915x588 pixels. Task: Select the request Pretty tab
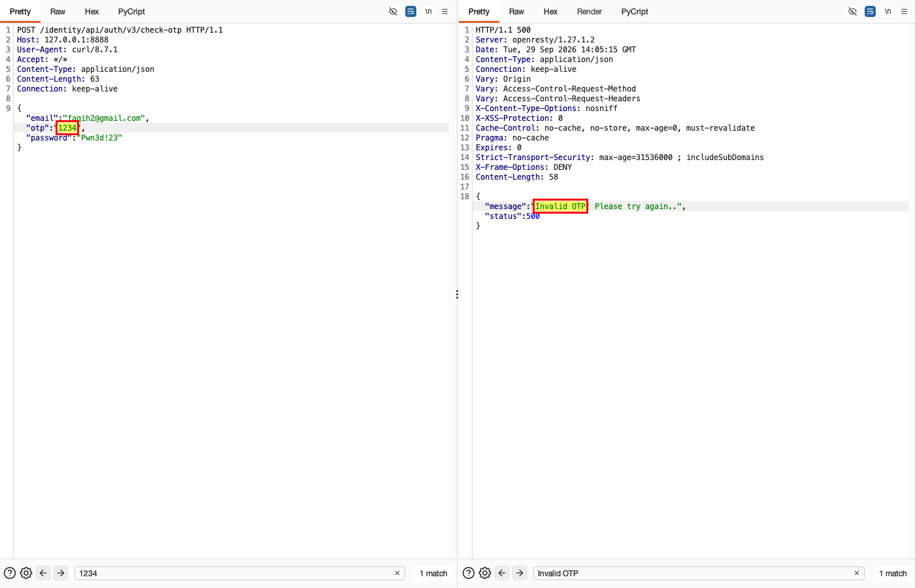20,11
